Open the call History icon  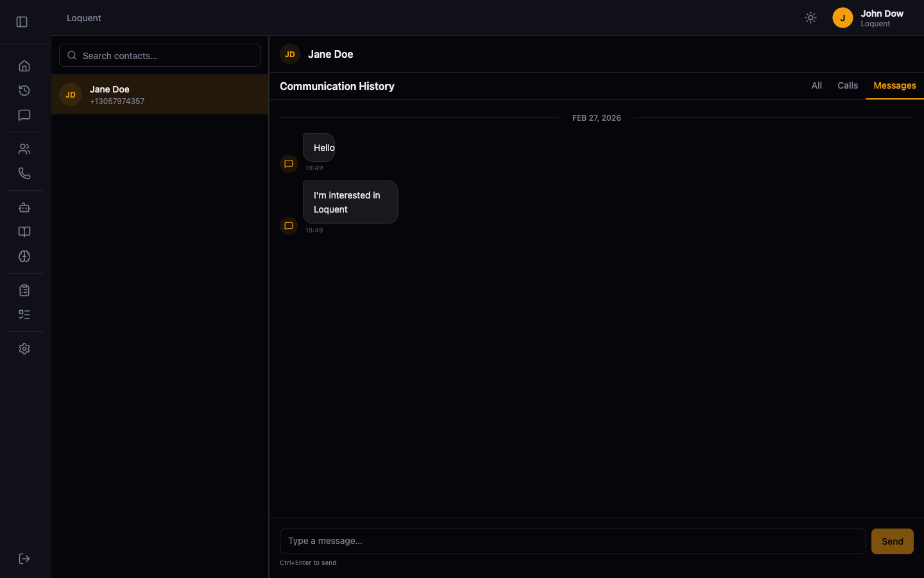24,91
